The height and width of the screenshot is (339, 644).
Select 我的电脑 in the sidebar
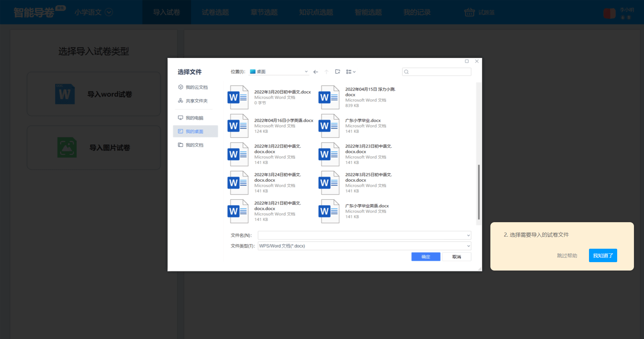(191, 118)
